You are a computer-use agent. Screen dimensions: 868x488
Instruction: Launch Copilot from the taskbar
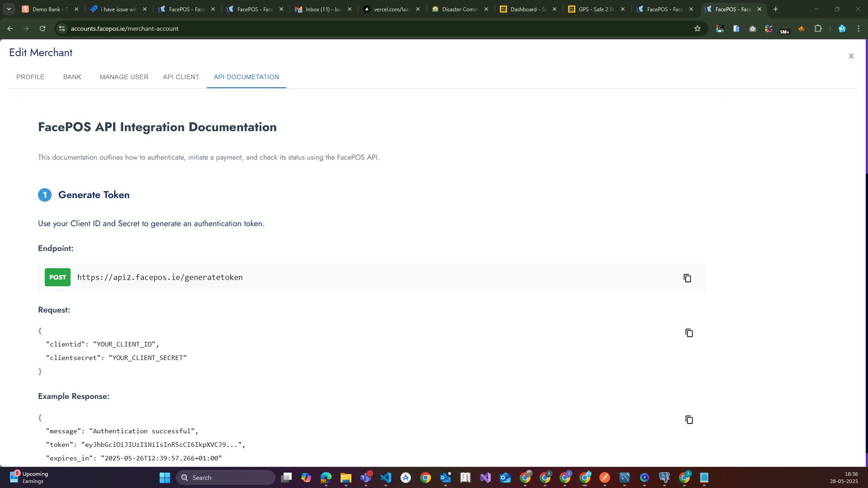tap(306, 478)
